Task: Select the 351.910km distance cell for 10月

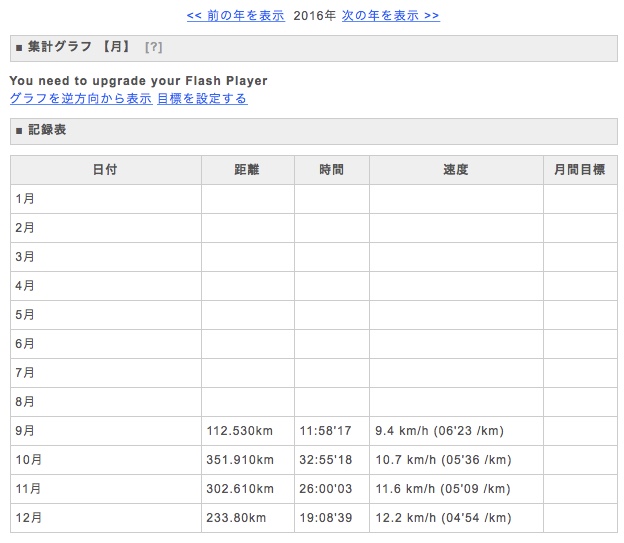Action: (x=239, y=460)
